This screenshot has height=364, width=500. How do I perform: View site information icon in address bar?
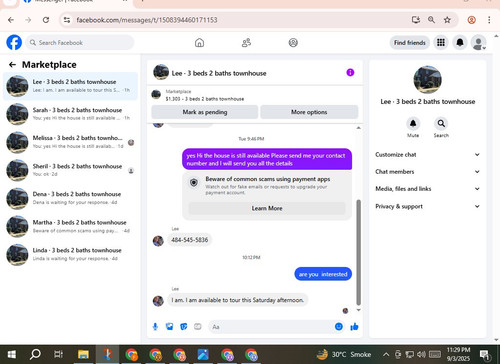pyautogui.click(x=67, y=20)
